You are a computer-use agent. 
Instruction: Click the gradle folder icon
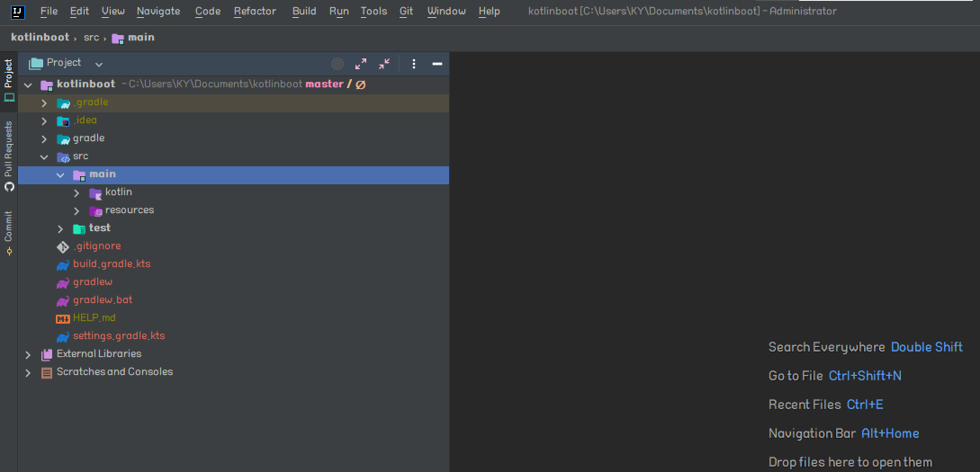tap(63, 138)
